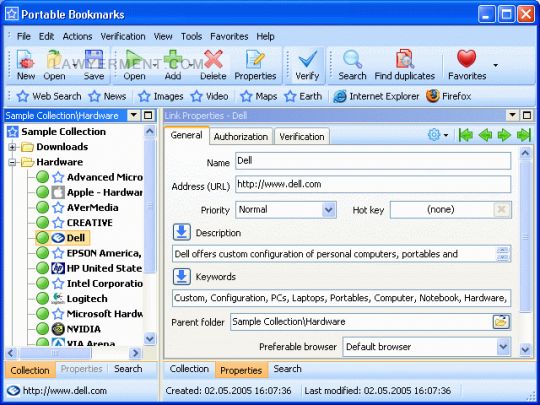Save the collection using the Save icon
Viewport: 540px width, 405px height.
(x=94, y=65)
